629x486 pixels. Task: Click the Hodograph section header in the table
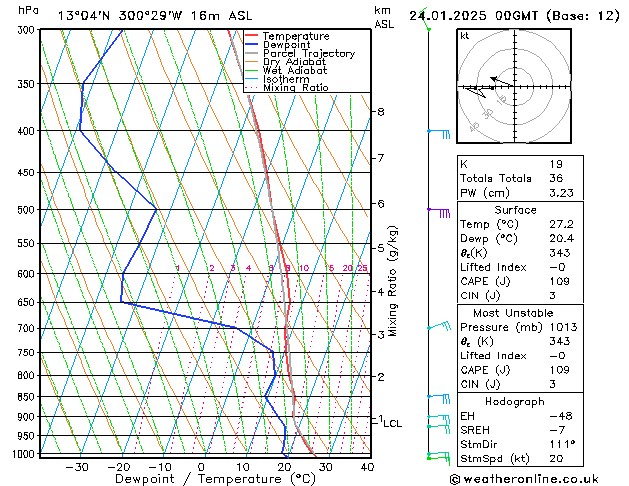click(515, 401)
